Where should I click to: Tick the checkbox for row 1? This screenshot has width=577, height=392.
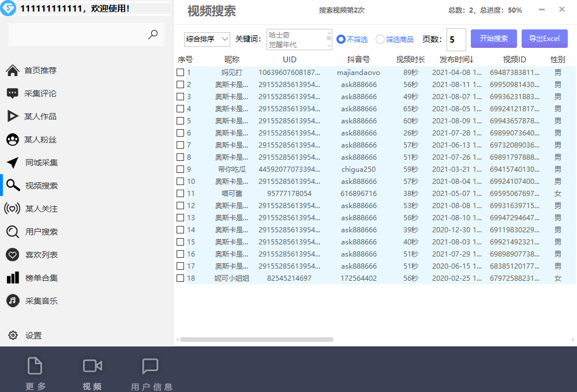[x=181, y=71]
